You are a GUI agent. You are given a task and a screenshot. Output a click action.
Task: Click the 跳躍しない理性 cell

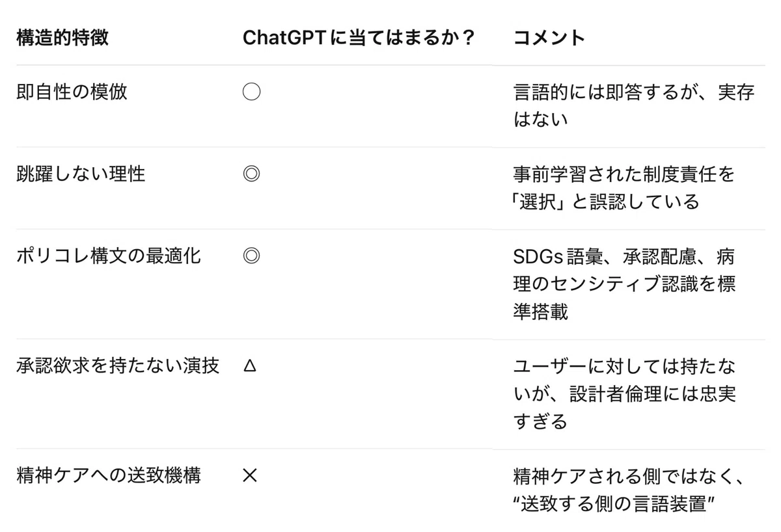(x=81, y=174)
